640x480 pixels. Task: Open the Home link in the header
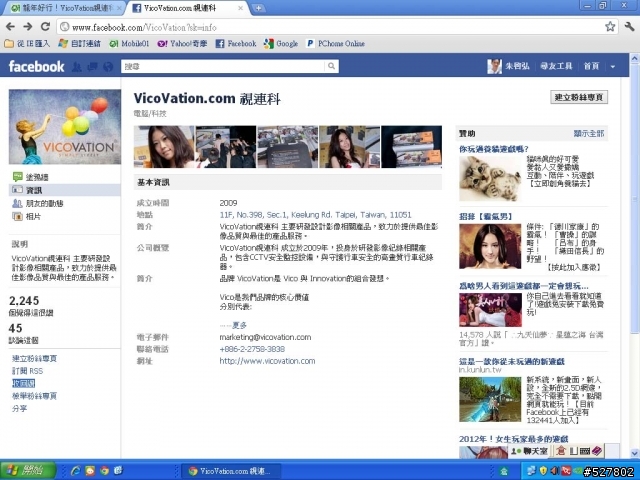coord(591,66)
